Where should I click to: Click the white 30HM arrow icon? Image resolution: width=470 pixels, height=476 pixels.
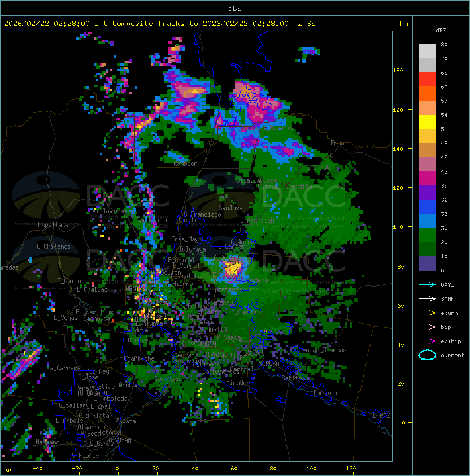coord(427,298)
